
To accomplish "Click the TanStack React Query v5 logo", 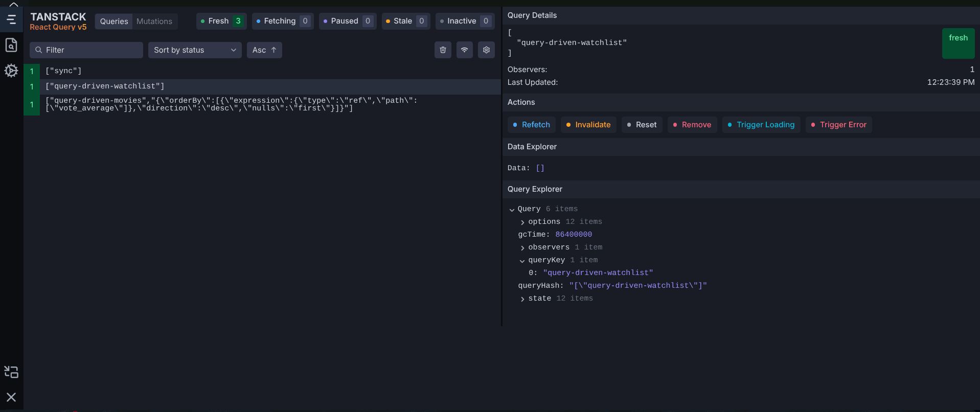I will (x=58, y=21).
